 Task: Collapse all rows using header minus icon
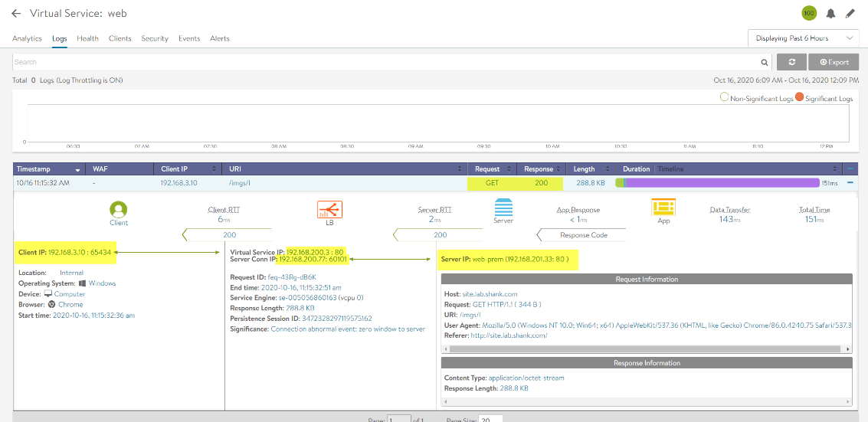click(850, 168)
